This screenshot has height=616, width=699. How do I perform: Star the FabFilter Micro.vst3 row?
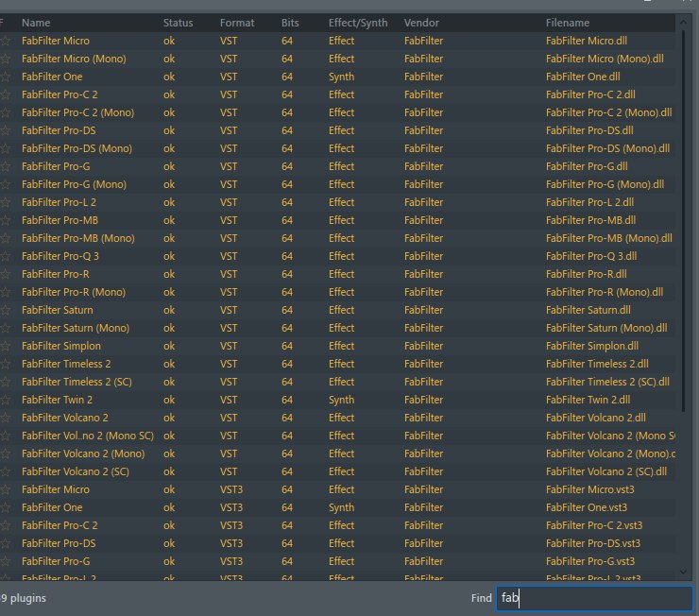(5, 489)
